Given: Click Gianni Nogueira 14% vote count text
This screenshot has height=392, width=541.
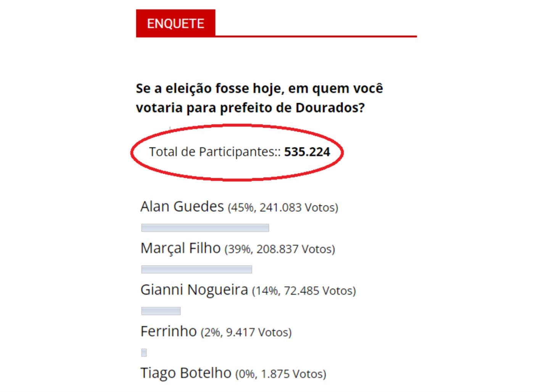Looking at the screenshot, I should (304, 291).
